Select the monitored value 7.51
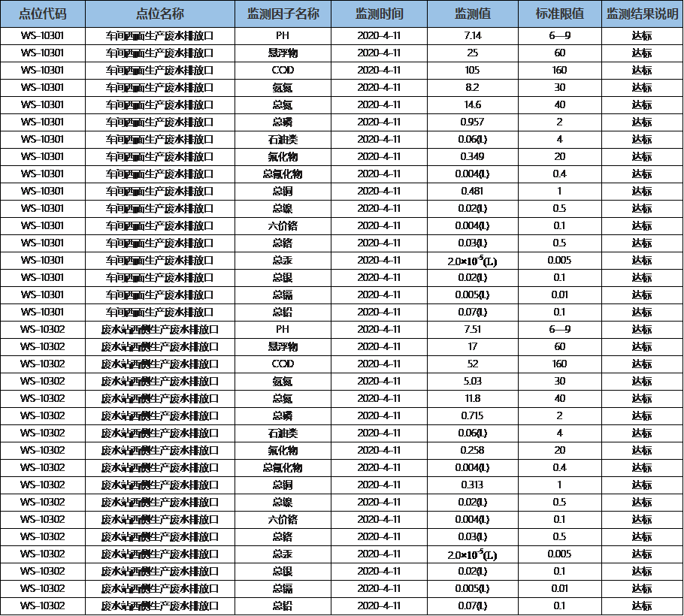684x616 pixels. [x=473, y=330]
